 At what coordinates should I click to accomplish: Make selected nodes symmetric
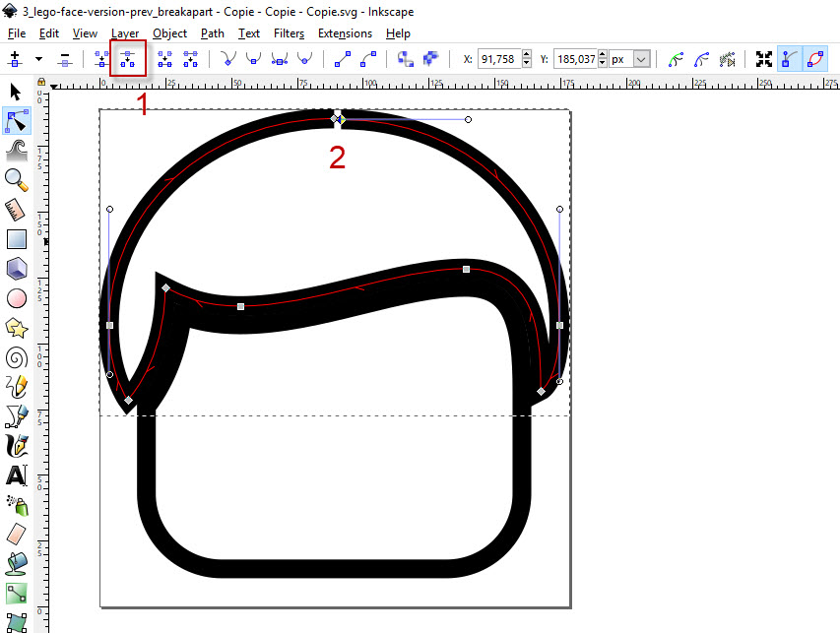tap(279, 59)
